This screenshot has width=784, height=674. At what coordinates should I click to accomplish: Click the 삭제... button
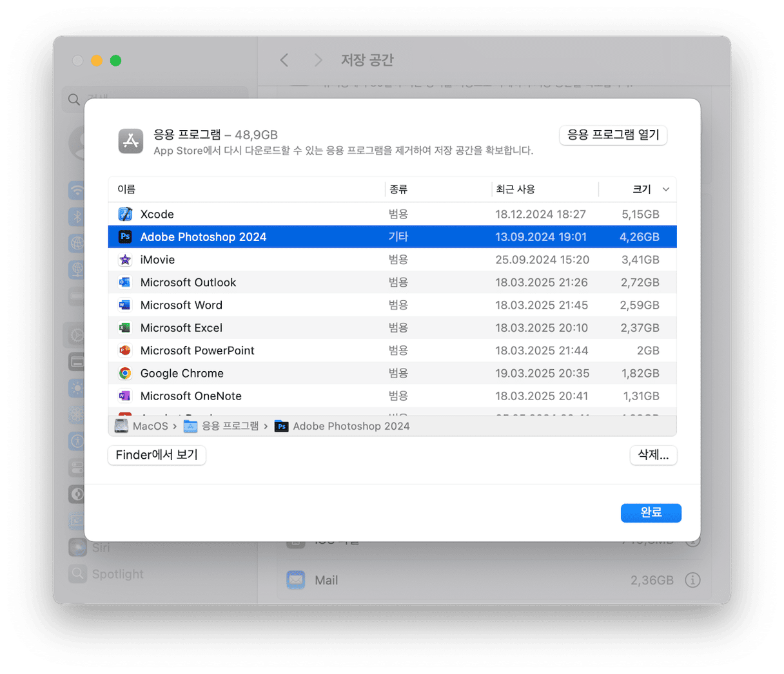(653, 455)
